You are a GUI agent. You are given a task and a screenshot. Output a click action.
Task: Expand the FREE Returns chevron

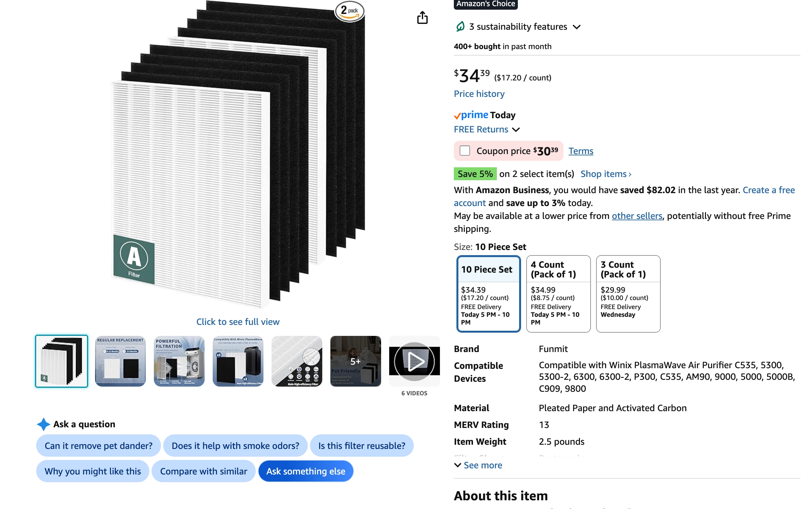[x=516, y=130]
